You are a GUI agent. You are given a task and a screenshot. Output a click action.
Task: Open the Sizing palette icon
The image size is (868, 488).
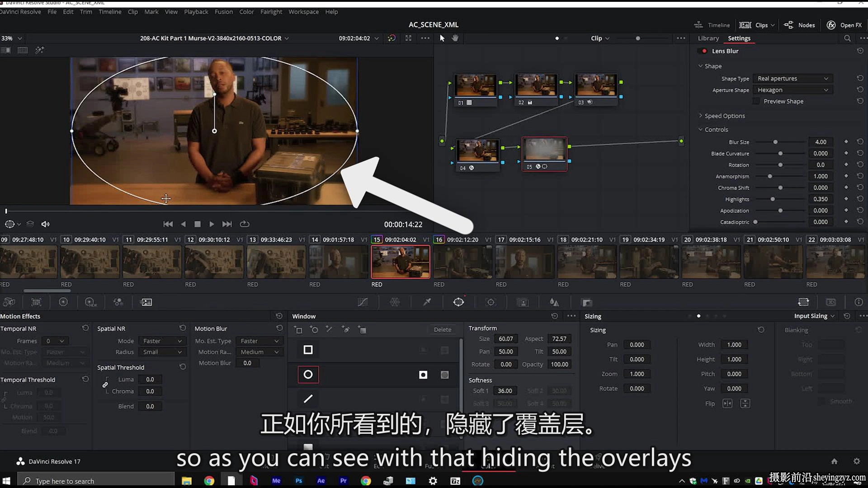click(x=803, y=302)
